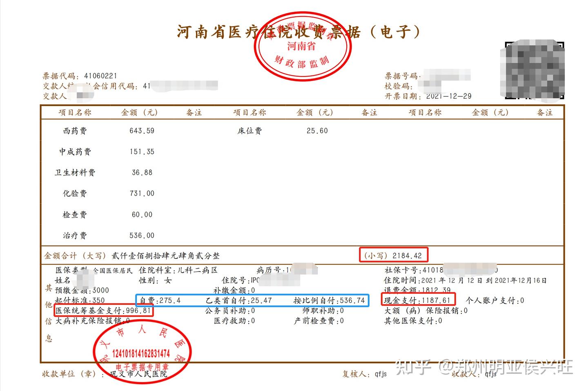Select the red-boxed 医保统筹基金支付:996.81 field
588x391 pixels.
tap(104, 311)
